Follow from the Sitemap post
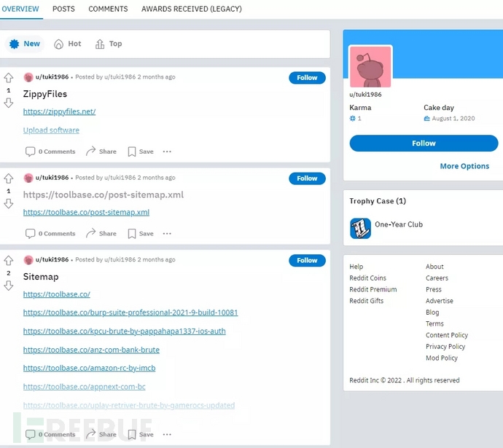This screenshot has width=503, height=448. click(307, 261)
